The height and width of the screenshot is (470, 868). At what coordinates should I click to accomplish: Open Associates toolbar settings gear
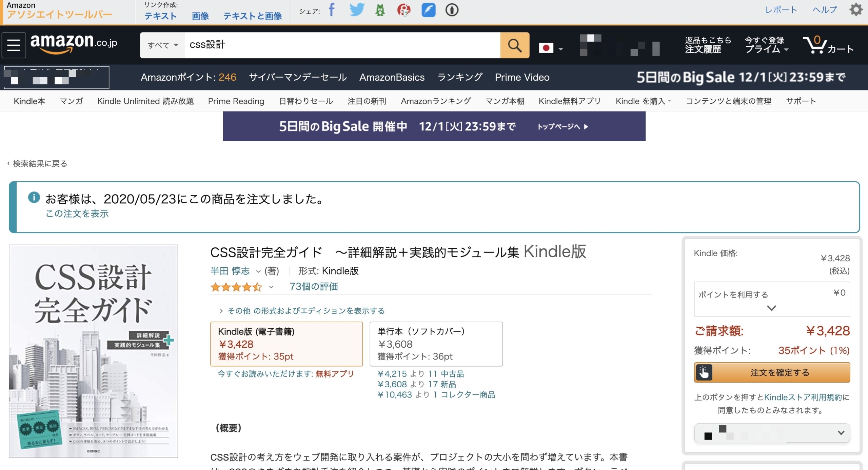(856, 9)
